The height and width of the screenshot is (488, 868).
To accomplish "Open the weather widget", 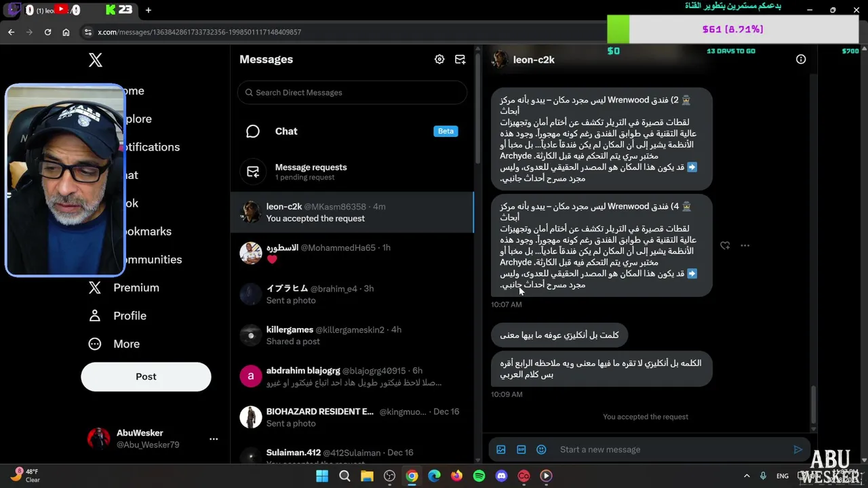I will (x=25, y=476).
